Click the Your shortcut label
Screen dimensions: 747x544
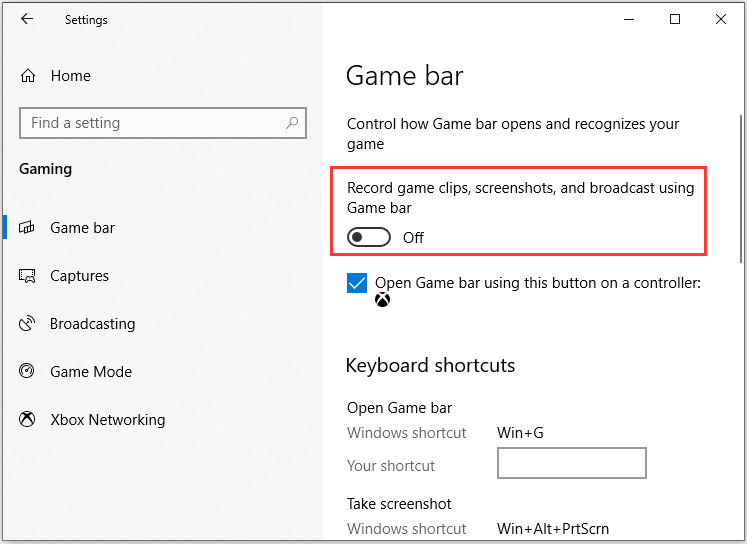391,465
